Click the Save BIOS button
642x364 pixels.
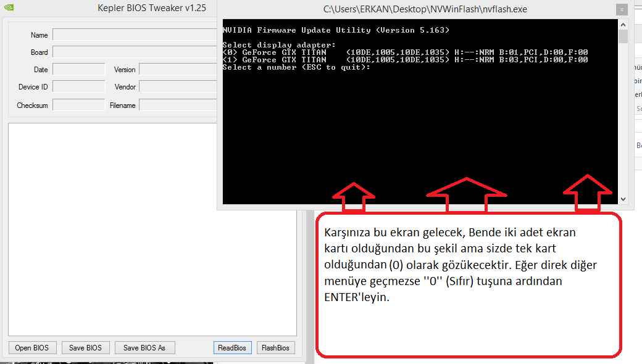click(86, 347)
